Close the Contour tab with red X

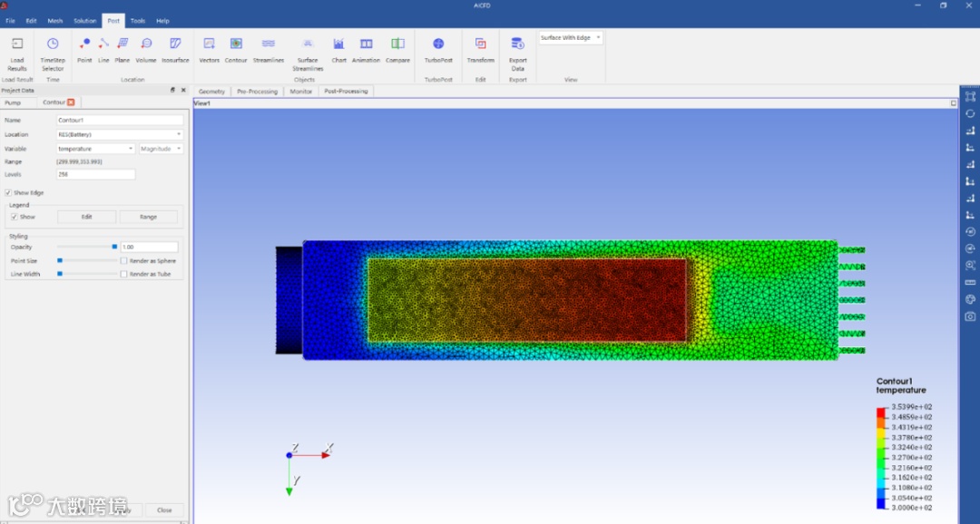[71, 102]
